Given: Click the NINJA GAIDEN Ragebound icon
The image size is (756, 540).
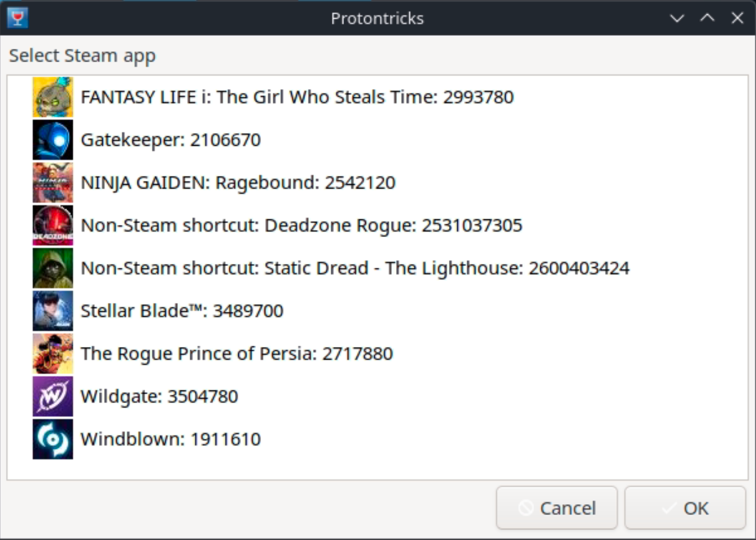Looking at the screenshot, I should [x=53, y=183].
